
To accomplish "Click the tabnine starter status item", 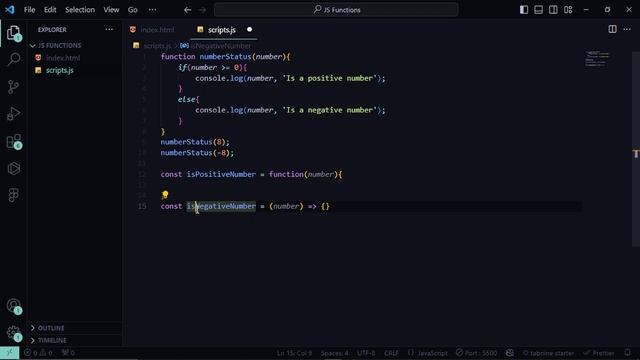I will pos(548,353).
